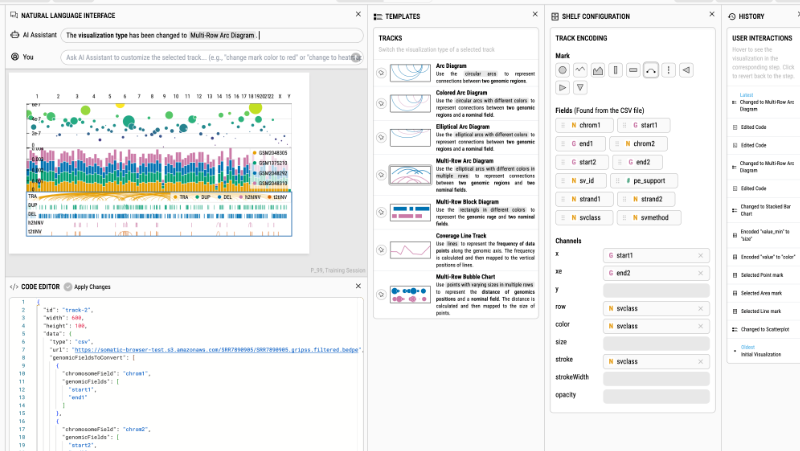The image size is (800, 451).
Task: Revert to Selected Point mark step
Action: point(764,275)
